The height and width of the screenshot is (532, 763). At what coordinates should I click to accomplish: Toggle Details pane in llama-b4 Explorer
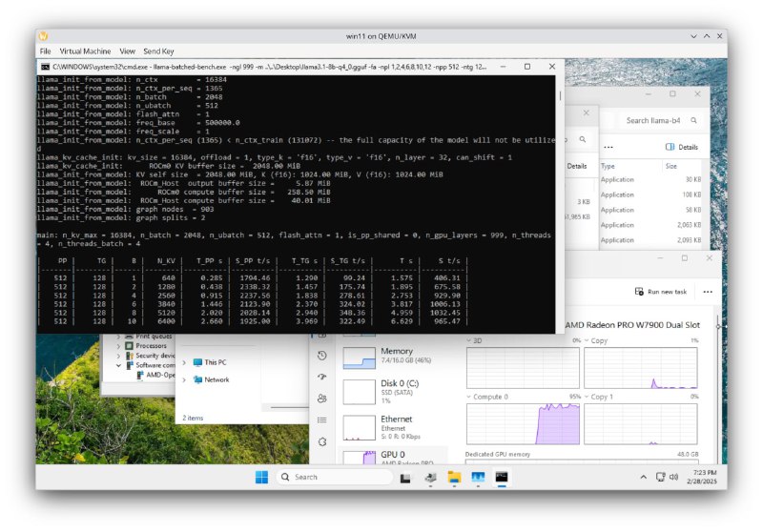point(682,147)
